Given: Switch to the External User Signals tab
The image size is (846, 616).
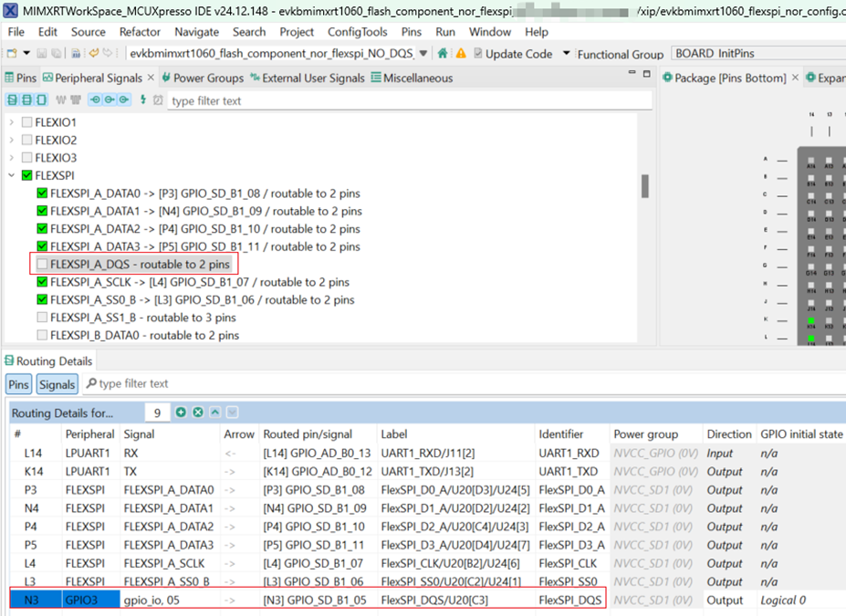Looking at the screenshot, I should pos(308,78).
